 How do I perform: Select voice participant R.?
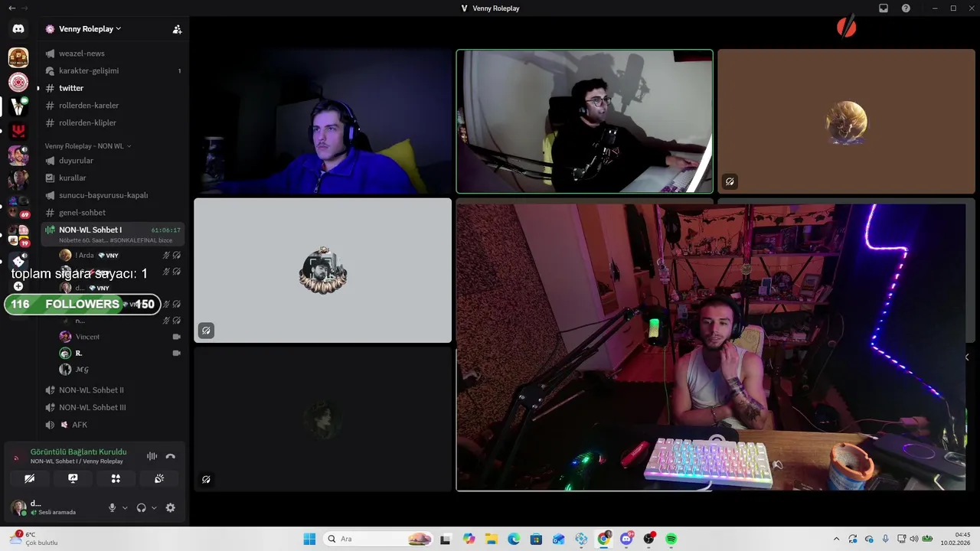click(x=120, y=353)
